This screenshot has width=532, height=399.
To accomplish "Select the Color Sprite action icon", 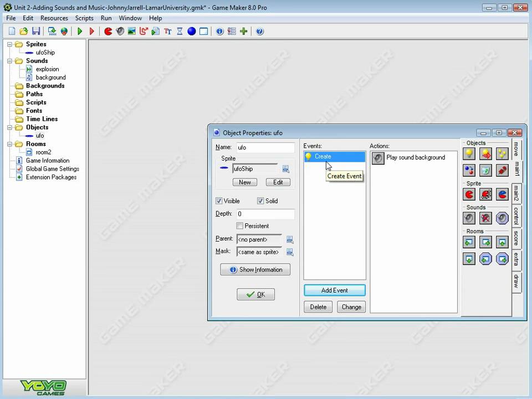I will click(x=502, y=195).
